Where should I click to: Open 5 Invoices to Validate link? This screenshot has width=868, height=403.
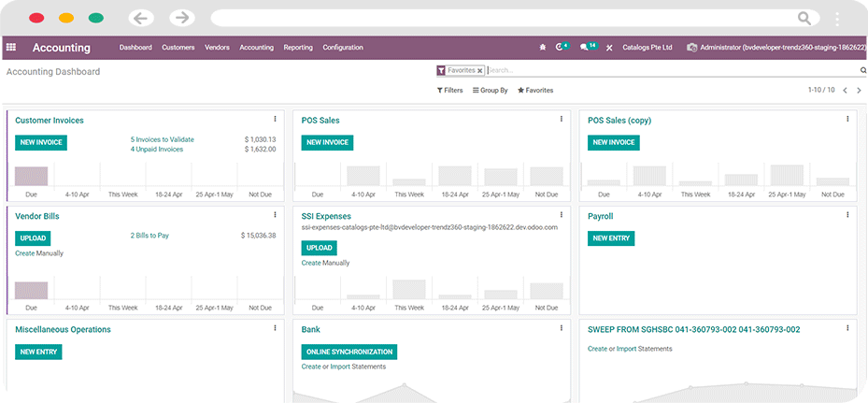163,139
